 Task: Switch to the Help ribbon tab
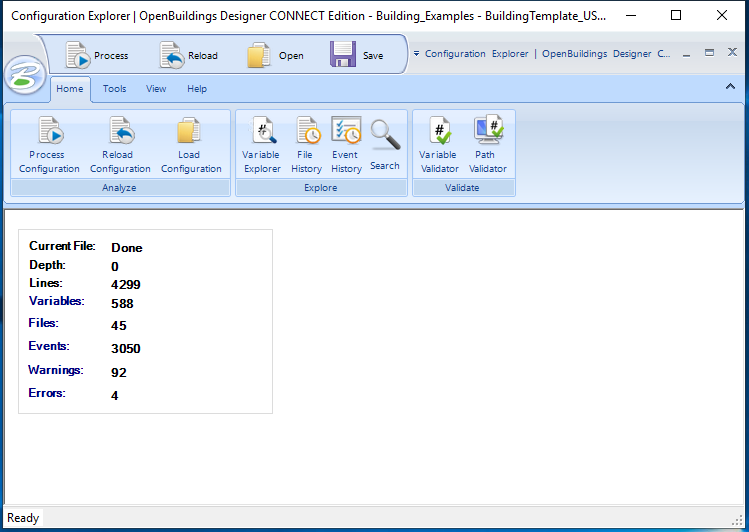pyautogui.click(x=197, y=89)
